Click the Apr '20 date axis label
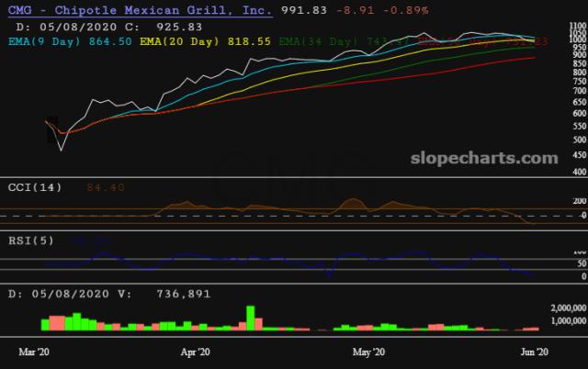Image resolution: width=588 pixels, height=369 pixels. click(196, 352)
